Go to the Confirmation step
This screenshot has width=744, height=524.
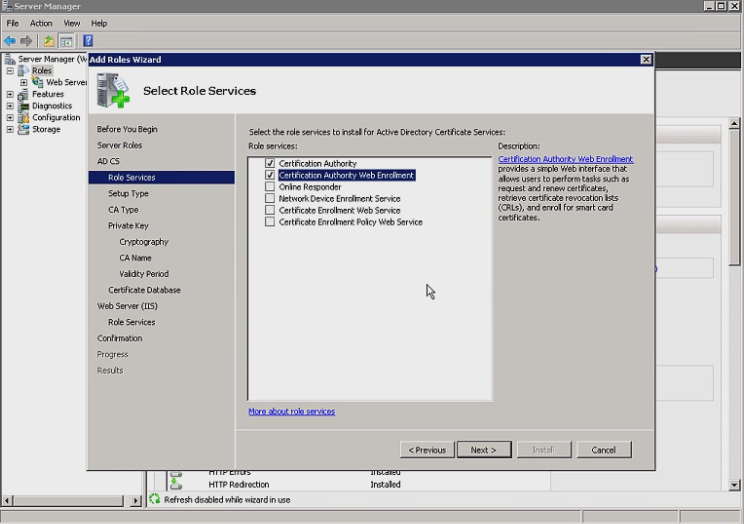(120, 338)
